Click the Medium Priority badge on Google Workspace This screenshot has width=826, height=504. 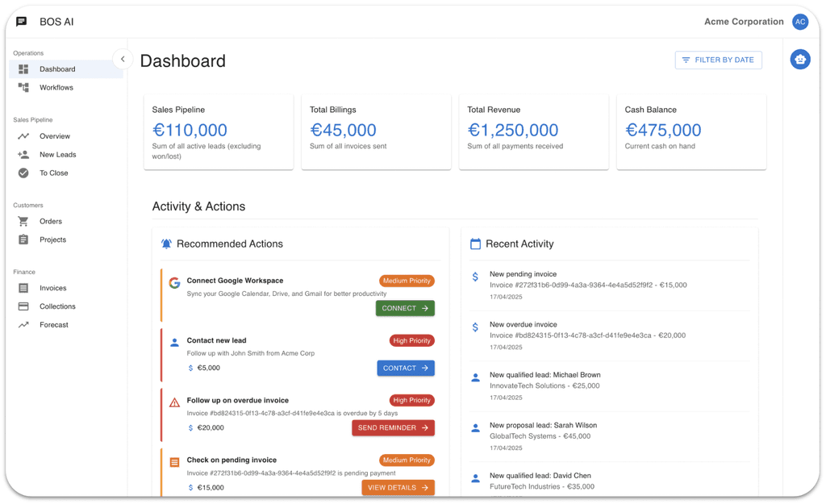(x=407, y=281)
